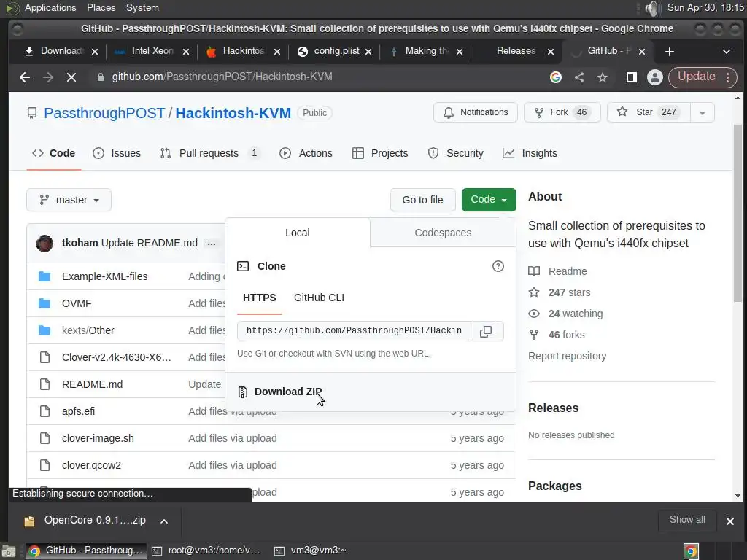
Task: Switch to the Hackintosh browser tab
Action: click(x=244, y=52)
